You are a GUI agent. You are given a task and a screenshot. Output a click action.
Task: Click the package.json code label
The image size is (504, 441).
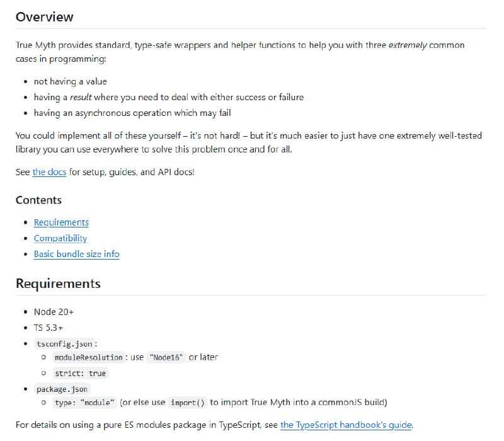[x=62, y=389]
